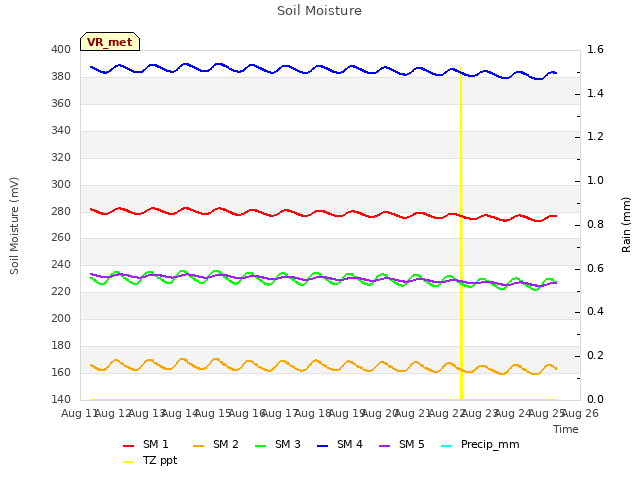Click the cyan Precip_mm legend swatch
Viewport: 640px width, 480px height.
(x=447, y=446)
